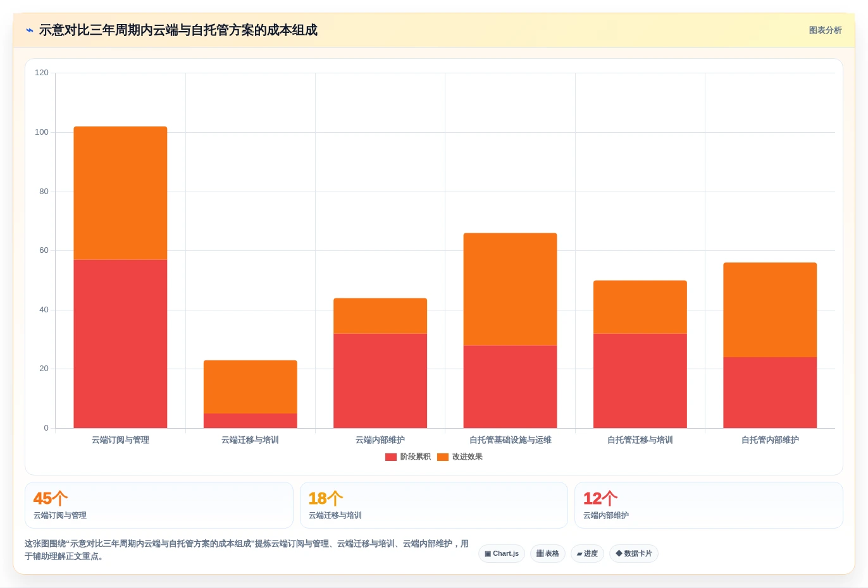
Task: Click the 云端订阅与管理 x-axis label
Action: [x=120, y=440]
